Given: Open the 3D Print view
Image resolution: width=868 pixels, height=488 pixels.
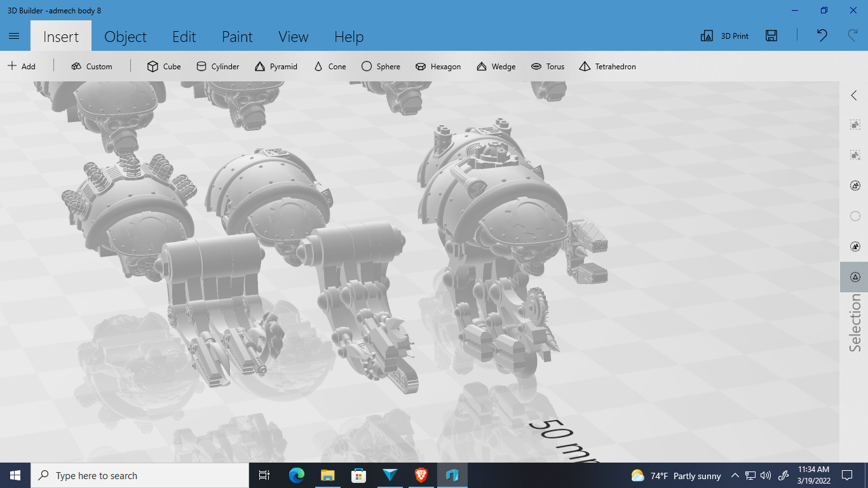Looking at the screenshot, I should tap(724, 36).
